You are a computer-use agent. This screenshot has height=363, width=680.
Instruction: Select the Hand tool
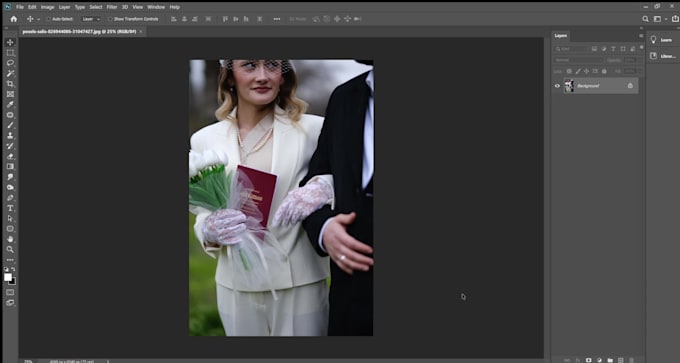(10, 239)
